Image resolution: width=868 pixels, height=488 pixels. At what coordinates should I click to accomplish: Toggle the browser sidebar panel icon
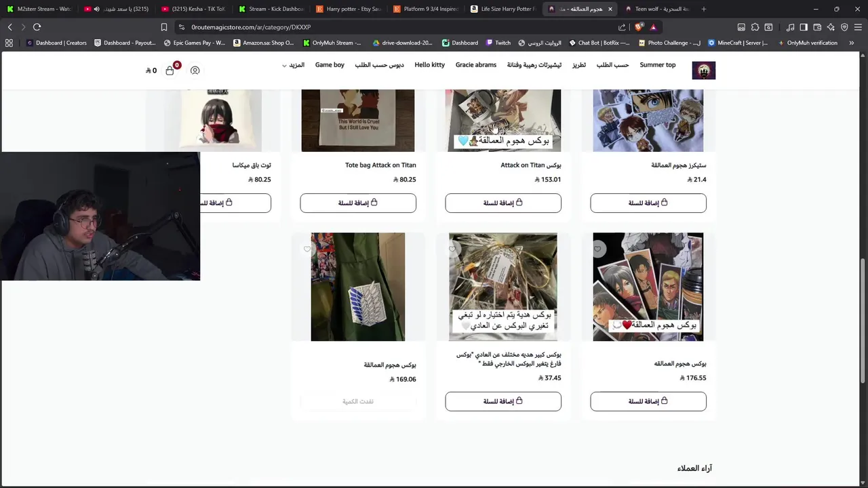click(804, 27)
